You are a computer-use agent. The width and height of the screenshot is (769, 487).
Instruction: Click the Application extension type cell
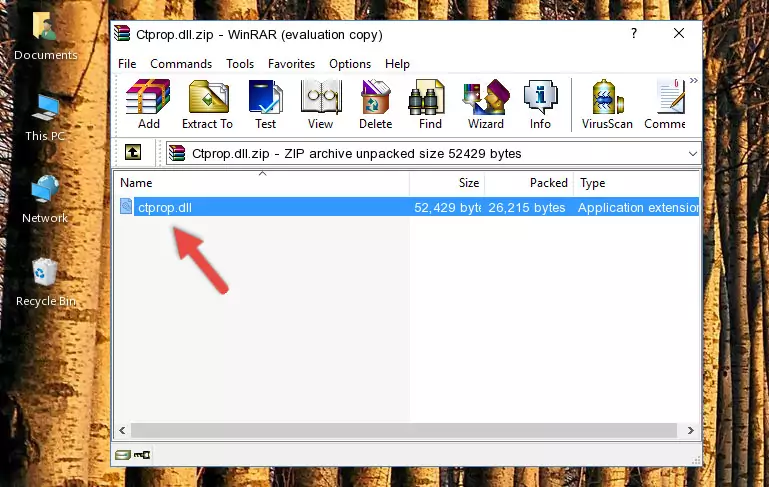click(x=638, y=207)
